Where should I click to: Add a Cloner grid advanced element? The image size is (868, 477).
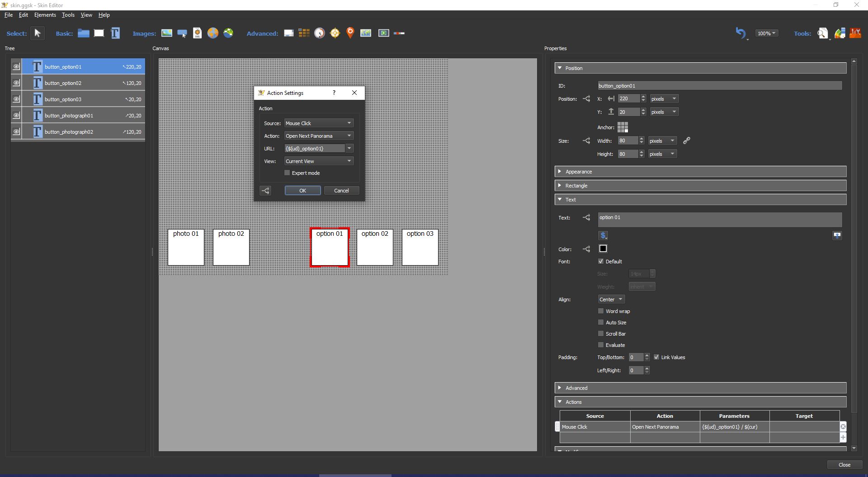[x=304, y=33]
